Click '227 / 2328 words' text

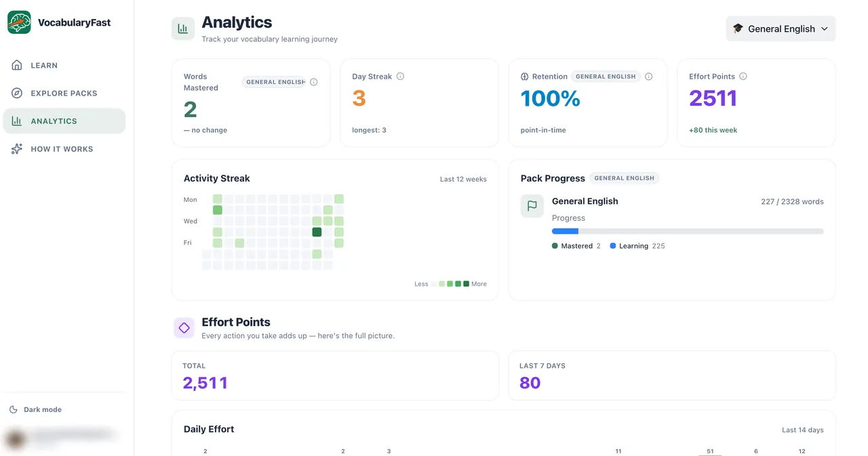[792, 201]
